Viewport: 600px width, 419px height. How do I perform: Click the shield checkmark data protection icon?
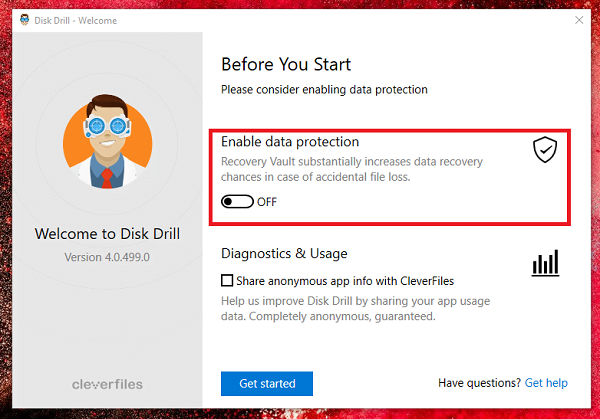tap(545, 150)
